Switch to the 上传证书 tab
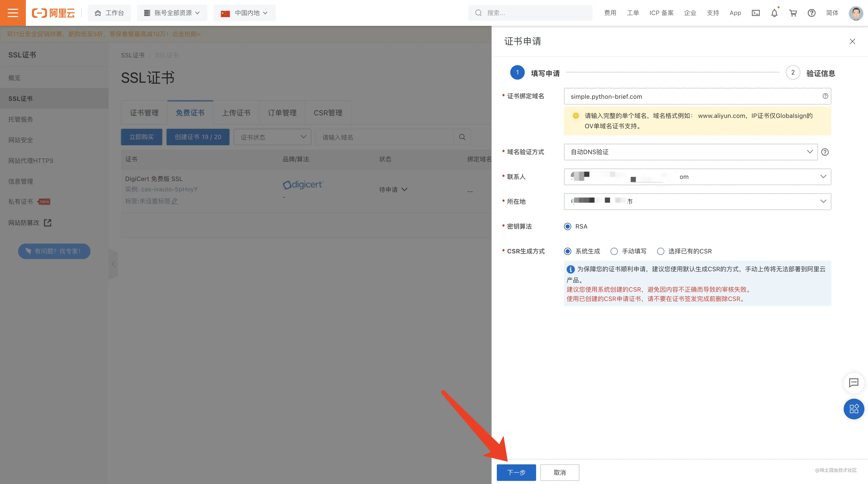868x484 pixels. (x=236, y=113)
